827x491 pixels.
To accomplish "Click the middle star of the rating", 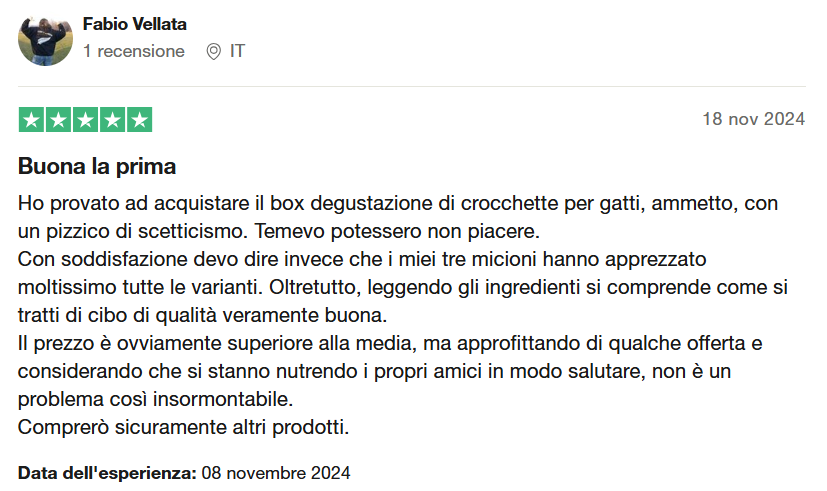I will (x=85, y=120).
